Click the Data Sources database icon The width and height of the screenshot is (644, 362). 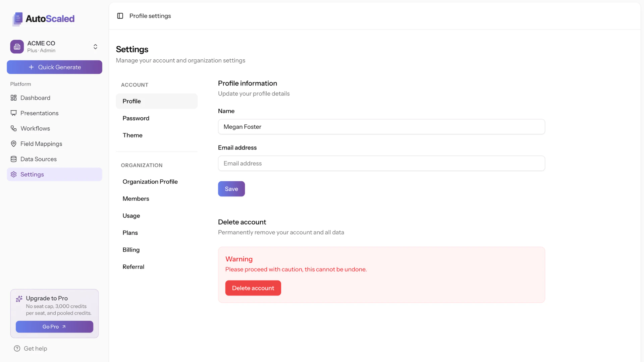click(13, 159)
